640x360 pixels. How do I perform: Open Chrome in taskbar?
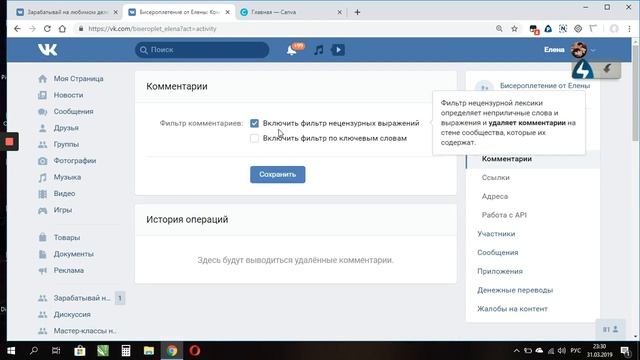(172, 351)
